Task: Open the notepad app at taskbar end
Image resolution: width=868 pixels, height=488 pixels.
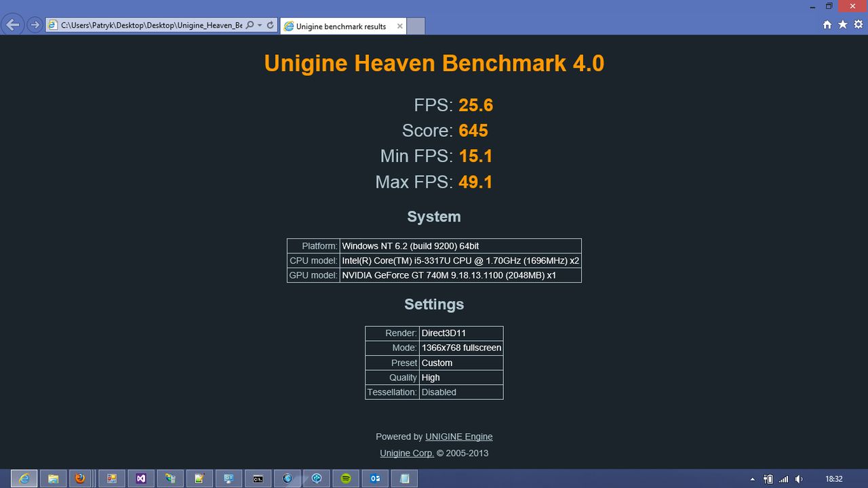Action: point(404,479)
